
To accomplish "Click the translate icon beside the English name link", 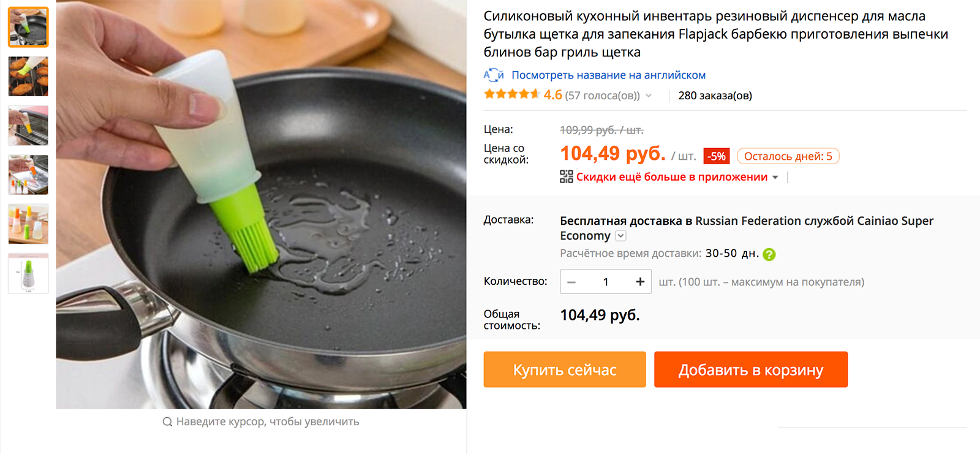I will (x=494, y=75).
